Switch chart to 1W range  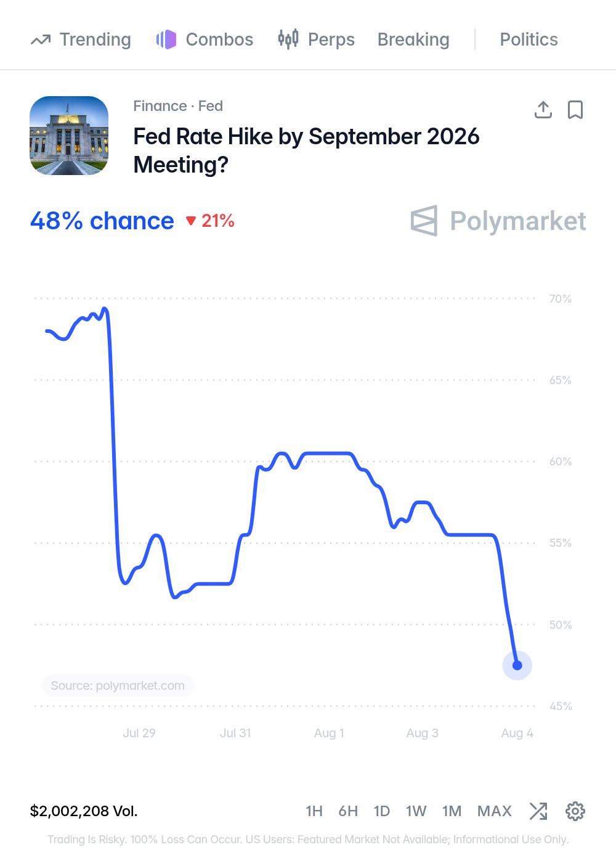(416, 811)
